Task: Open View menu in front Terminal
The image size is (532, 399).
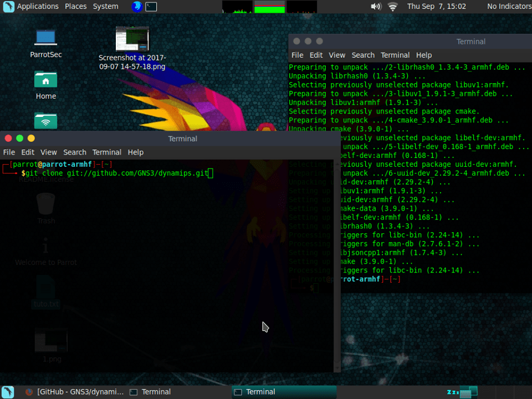Action: (49, 152)
